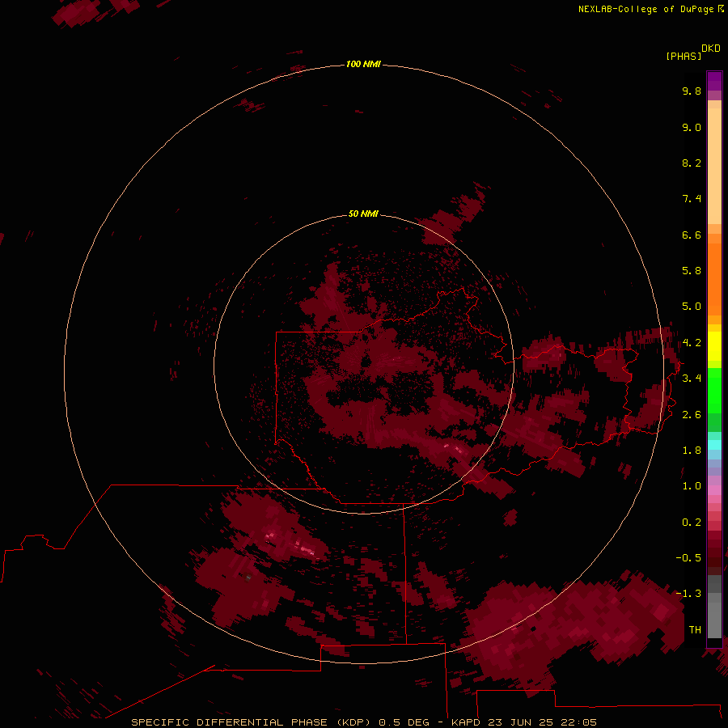Viewport: 728px width, 728px height.
Task: Click the bright green band of color bar
Action: tap(714, 390)
